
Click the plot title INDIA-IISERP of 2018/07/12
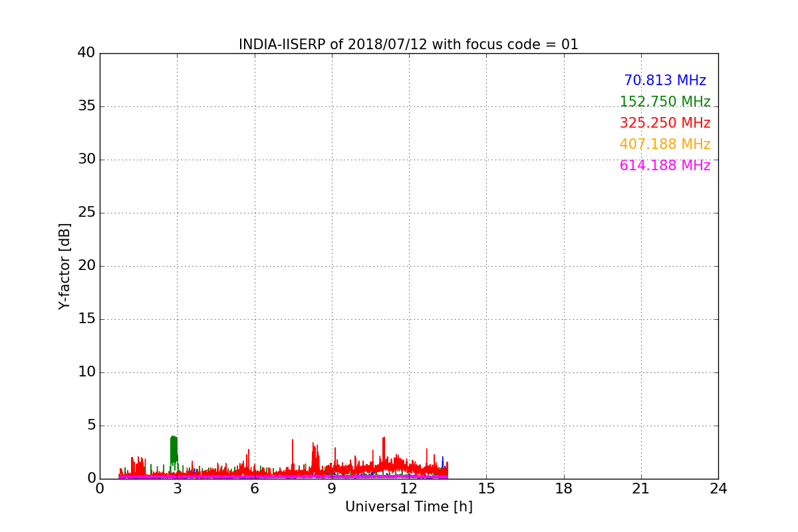(x=408, y=45)
